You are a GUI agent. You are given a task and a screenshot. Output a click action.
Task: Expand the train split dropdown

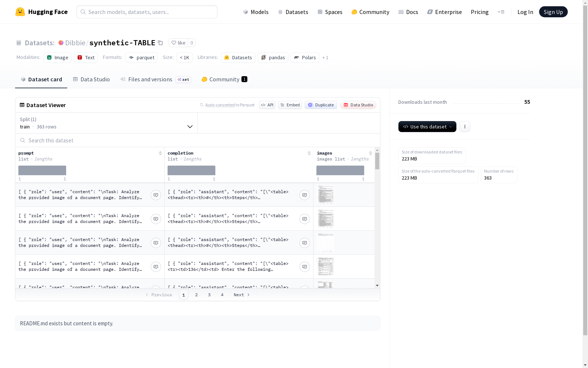107,123
